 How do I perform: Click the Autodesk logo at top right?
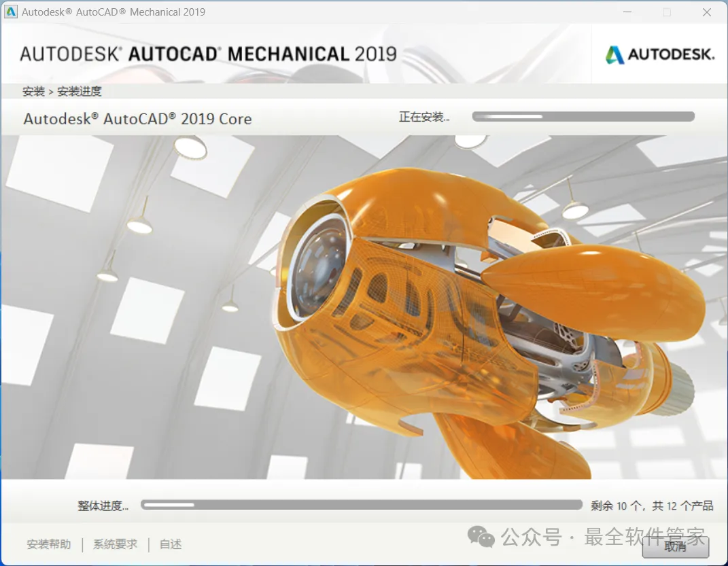coord(660,54)
